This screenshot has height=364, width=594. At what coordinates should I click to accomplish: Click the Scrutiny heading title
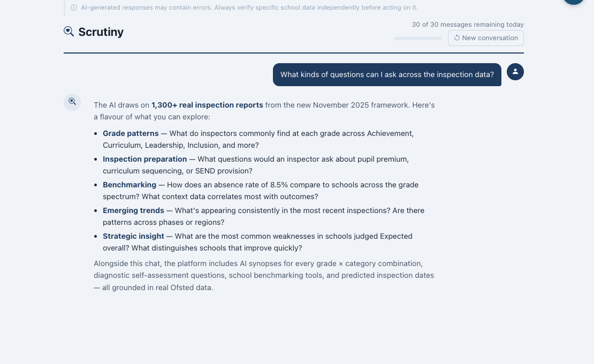pyautogui.click(x=101, y=32)
